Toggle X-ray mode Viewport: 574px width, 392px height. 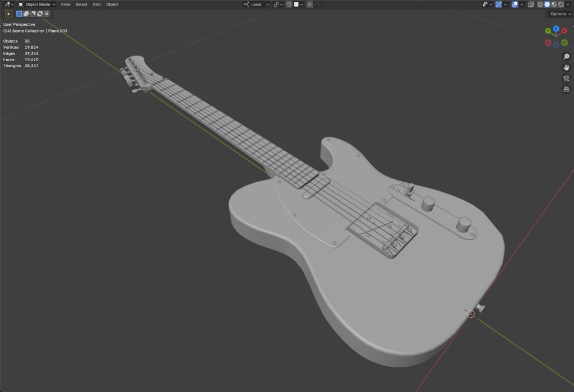coord(531,4)
